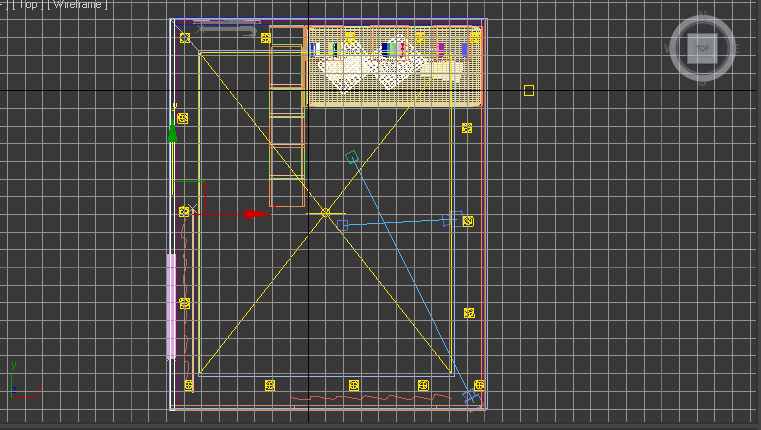Select the left-wall light above the move gizmo
This screenshot has width=761, height=430.
[182, 118]
